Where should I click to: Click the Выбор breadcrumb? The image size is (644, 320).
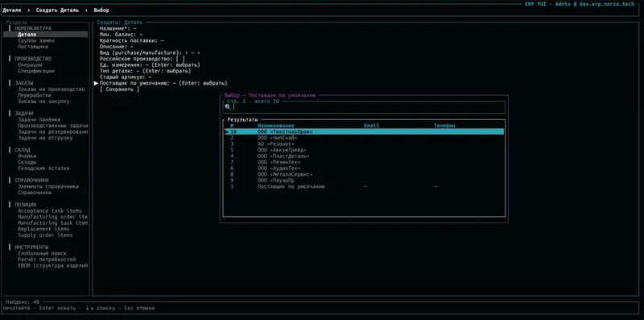coord(101,10)
